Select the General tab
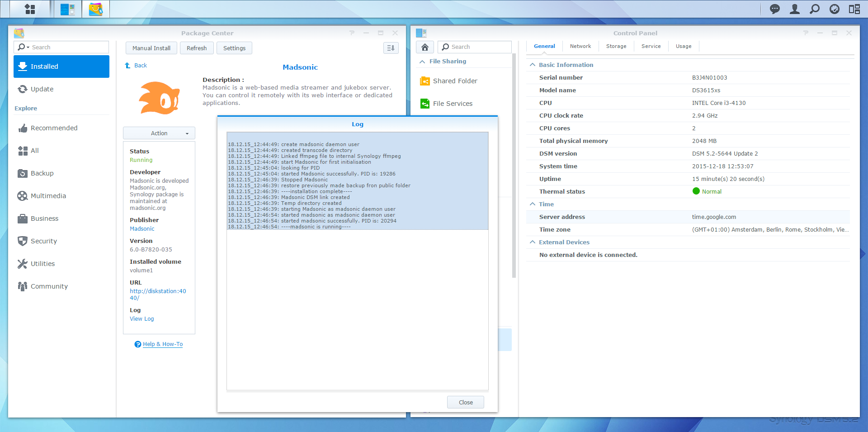This screenshot has height=432, width=868. (x=544, y=46)
